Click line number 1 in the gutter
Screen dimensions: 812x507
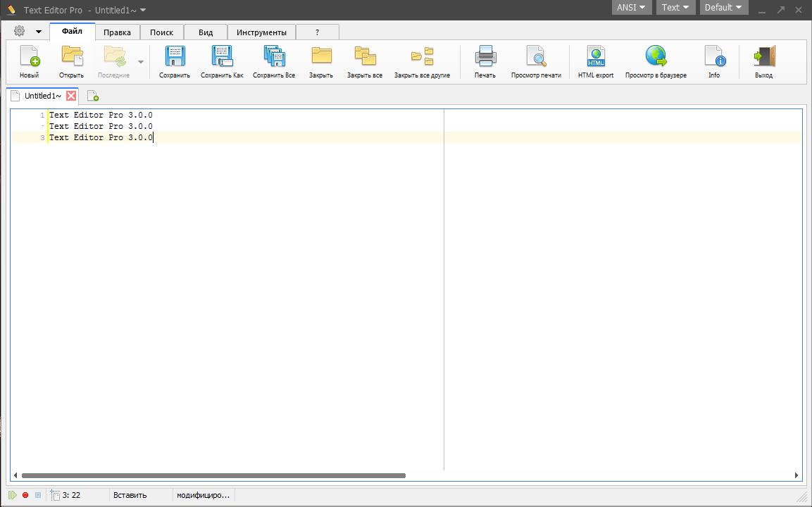[42, 115]
